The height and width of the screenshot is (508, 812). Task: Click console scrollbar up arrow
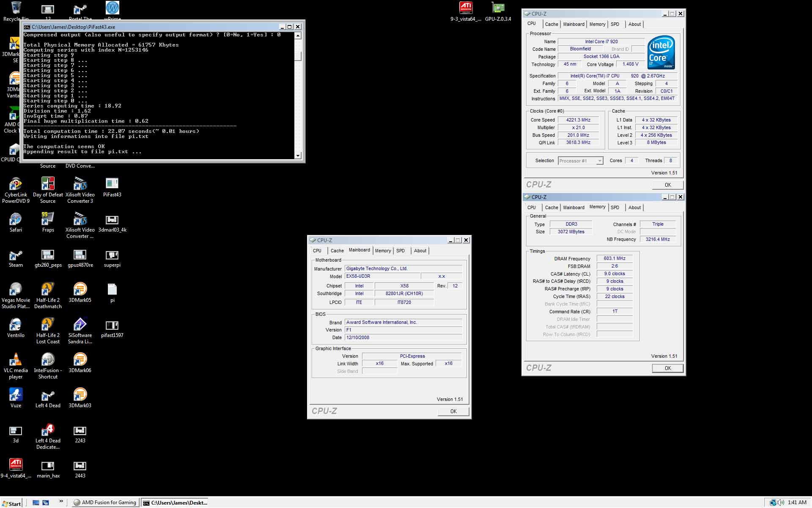[298, 36]
